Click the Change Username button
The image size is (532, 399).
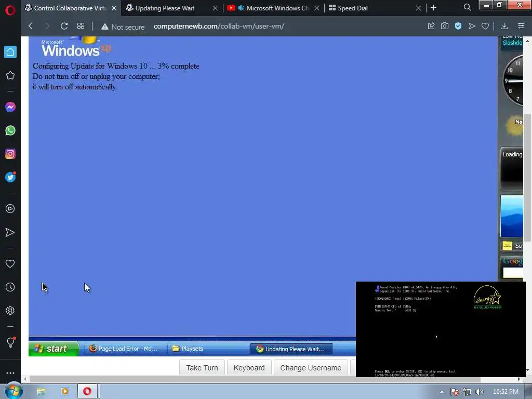(311, 368)
